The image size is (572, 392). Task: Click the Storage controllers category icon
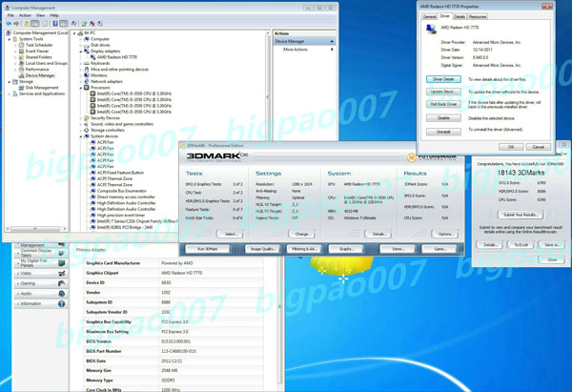click(87, 131)
